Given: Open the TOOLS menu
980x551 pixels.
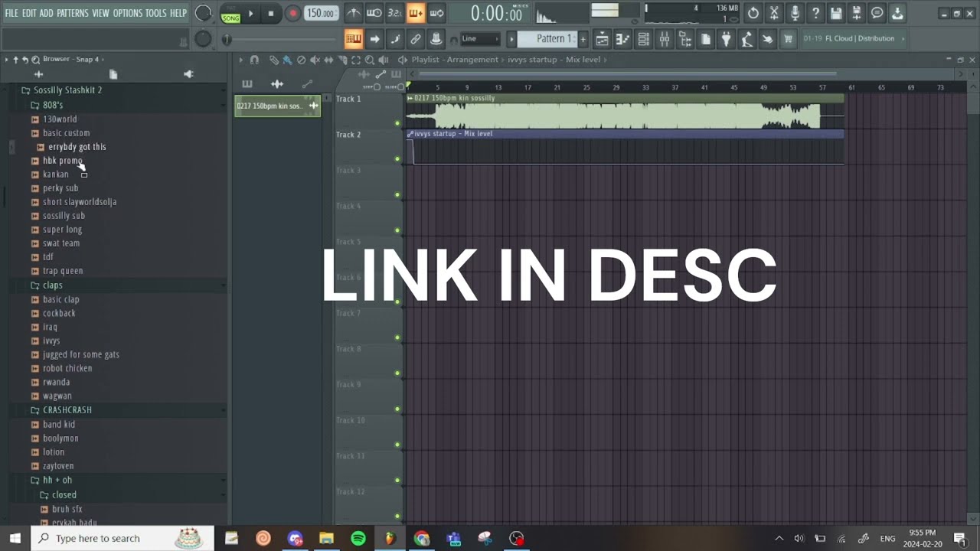Looking at the screenshot, I should [x=155, y=13].
